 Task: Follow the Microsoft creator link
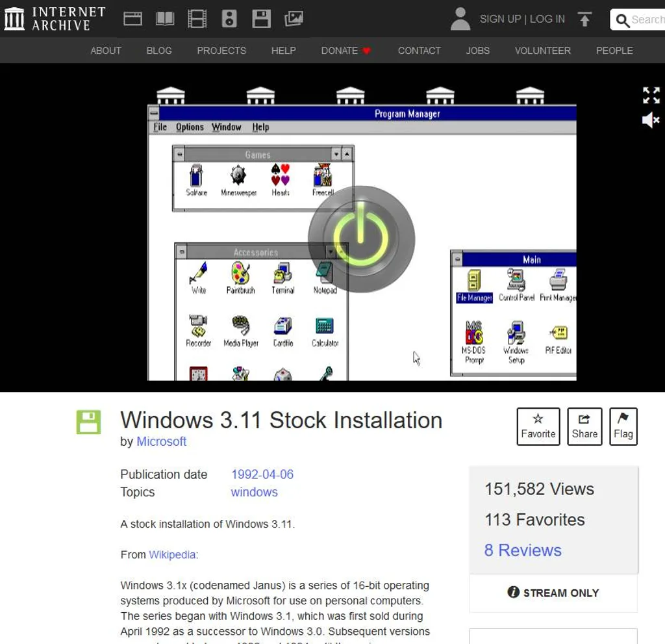[x=161, y=441]
